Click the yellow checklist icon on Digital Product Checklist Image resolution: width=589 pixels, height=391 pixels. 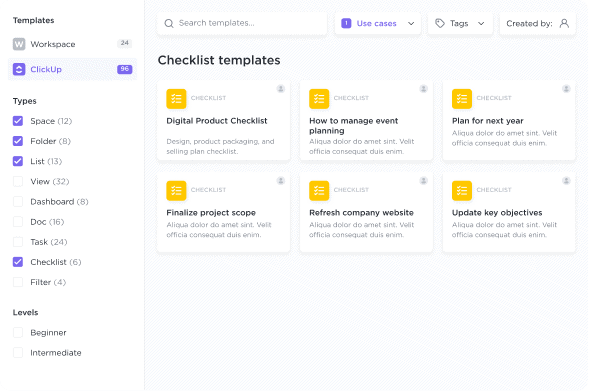176,99
